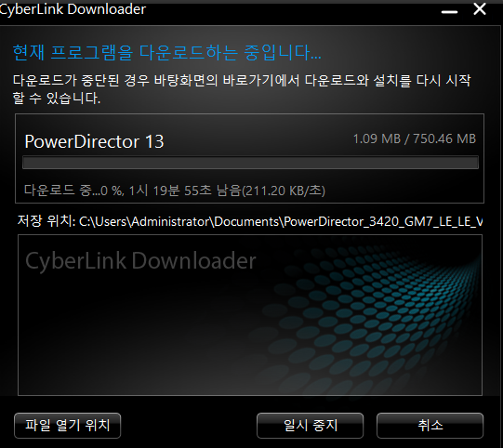
Task: Click the 저장 위치 save path text
Action: point(249,221)
